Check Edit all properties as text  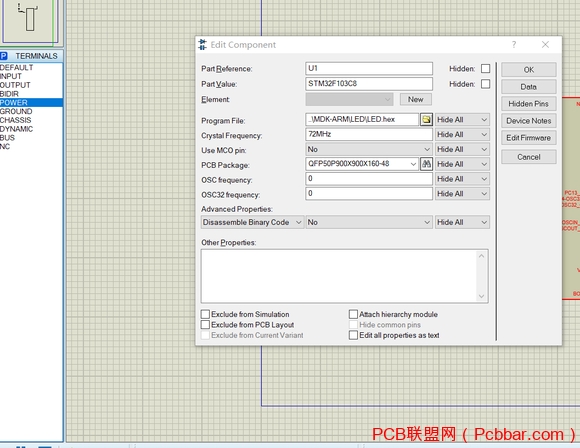coord(353,335)
